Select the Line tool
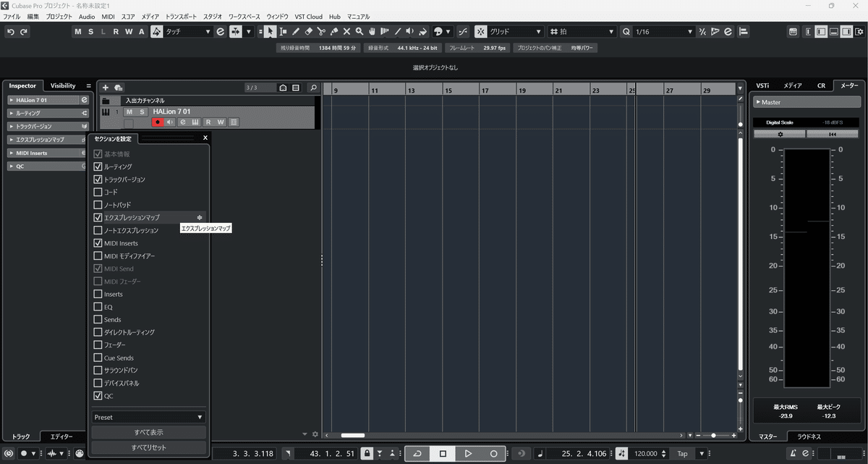This screenshot has height=464, width=868. (x=398, y=32)
